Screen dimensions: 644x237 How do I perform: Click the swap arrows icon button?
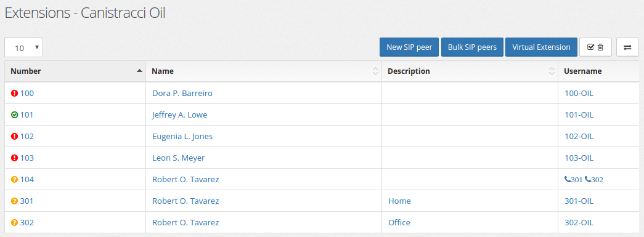pos(627,47)
